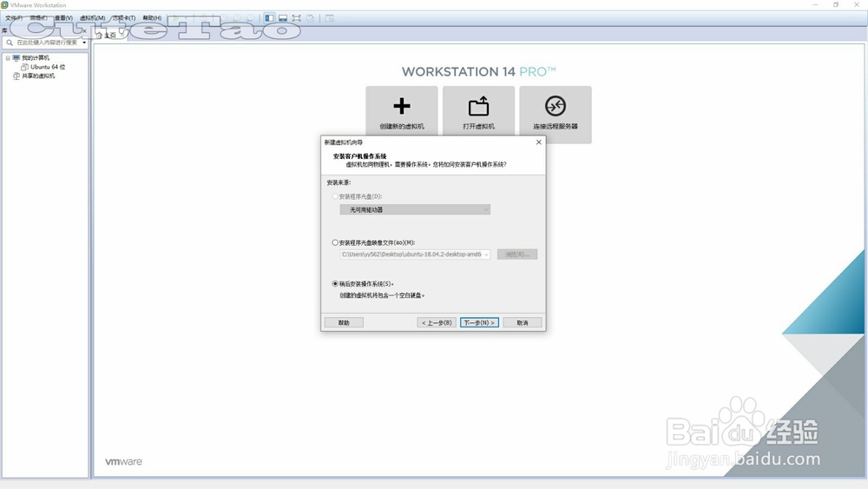Click the 安装客户机操作系统 wizard heading
The image size is (868, 489).
click(x=360, y=156)
